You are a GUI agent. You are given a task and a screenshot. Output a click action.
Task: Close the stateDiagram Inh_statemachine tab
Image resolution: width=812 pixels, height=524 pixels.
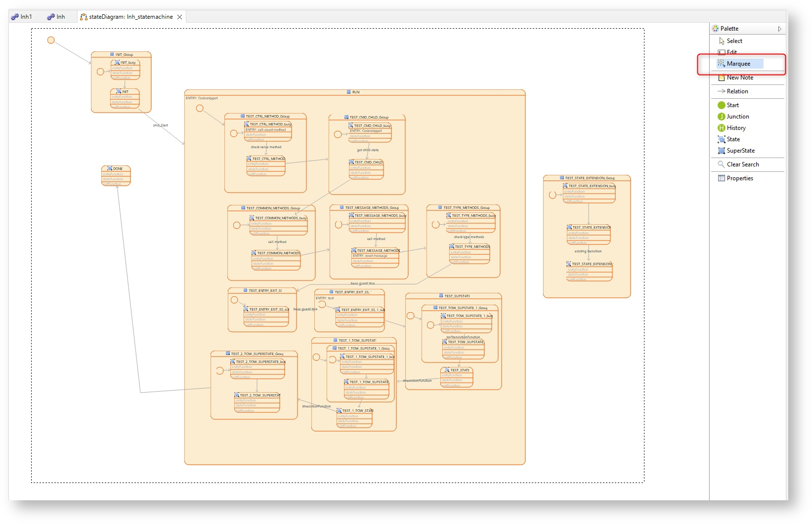(180, 17)
